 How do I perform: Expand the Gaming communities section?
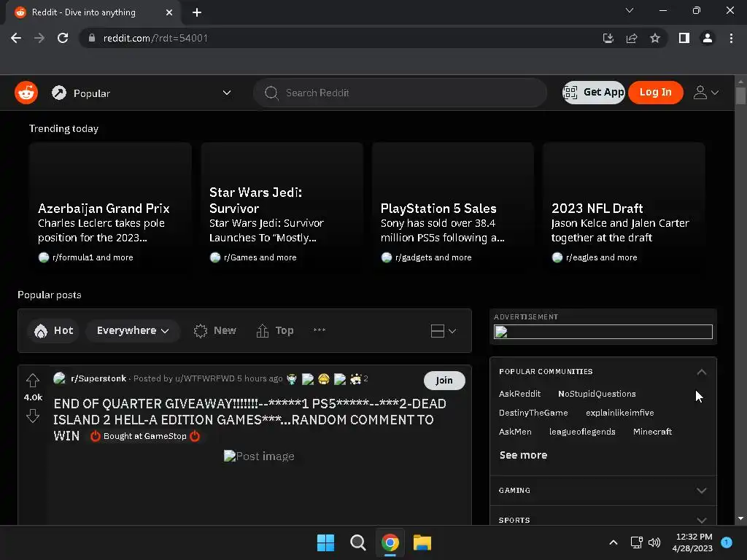pos(603,491)
